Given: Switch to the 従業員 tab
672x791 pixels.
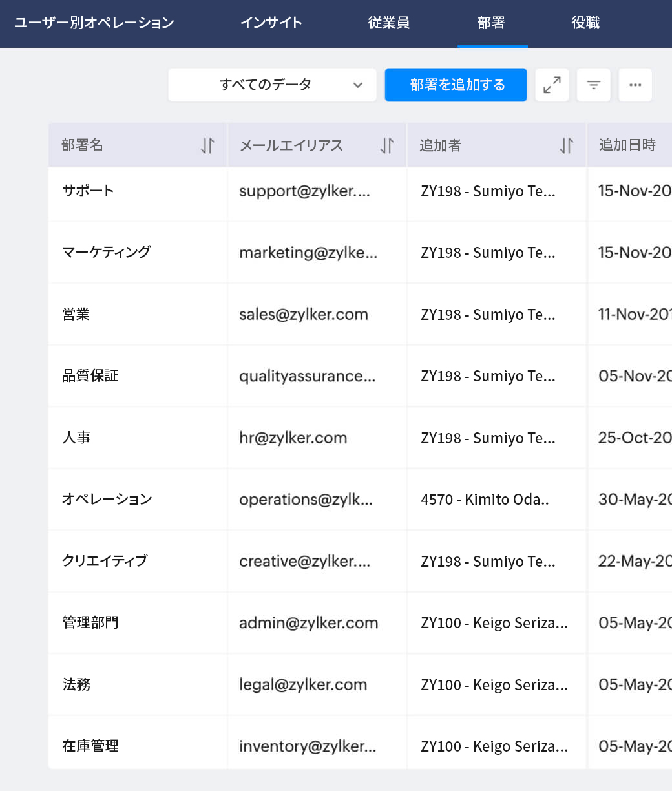Looking at the screenshot, I should tap(389, 23).
